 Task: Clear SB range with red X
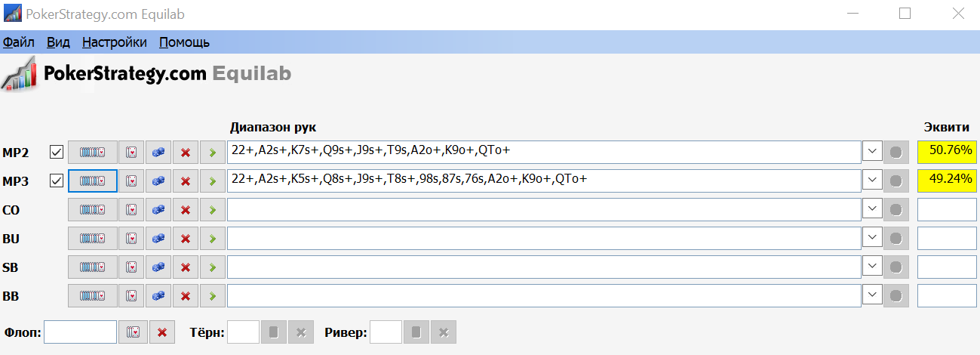click(x=186, y=267)
